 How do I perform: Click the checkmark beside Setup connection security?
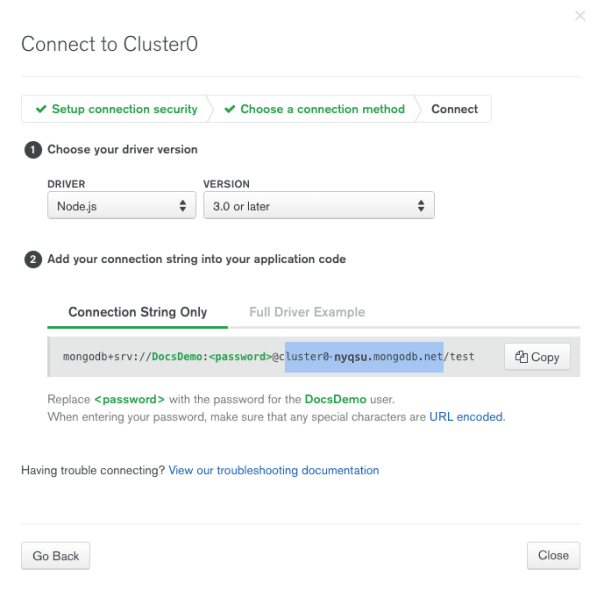pos(41,109)
